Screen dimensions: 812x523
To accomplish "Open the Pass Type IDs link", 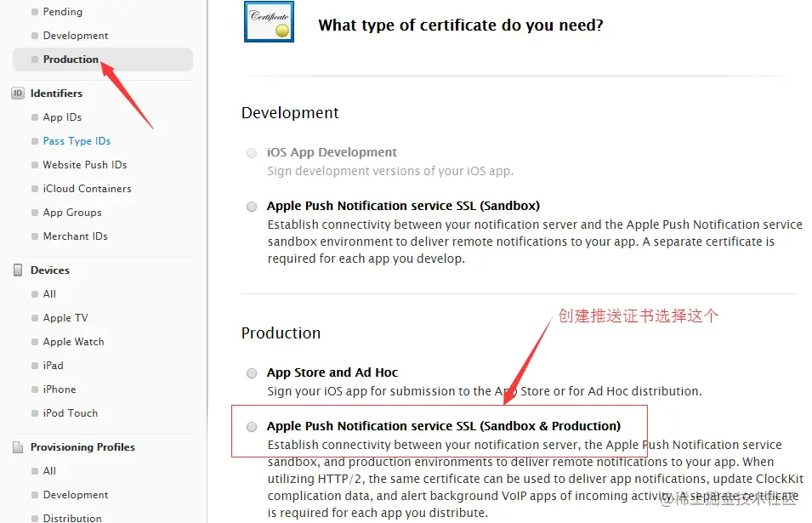I will point(77,141).
